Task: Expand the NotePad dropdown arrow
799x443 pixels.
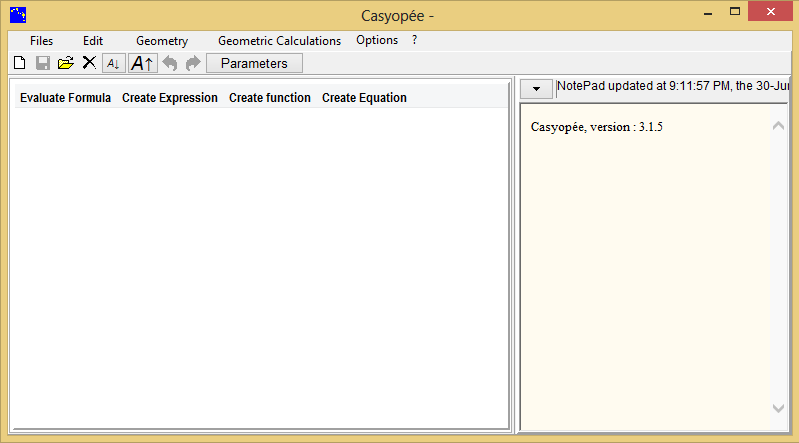Action: coord(536,89)
